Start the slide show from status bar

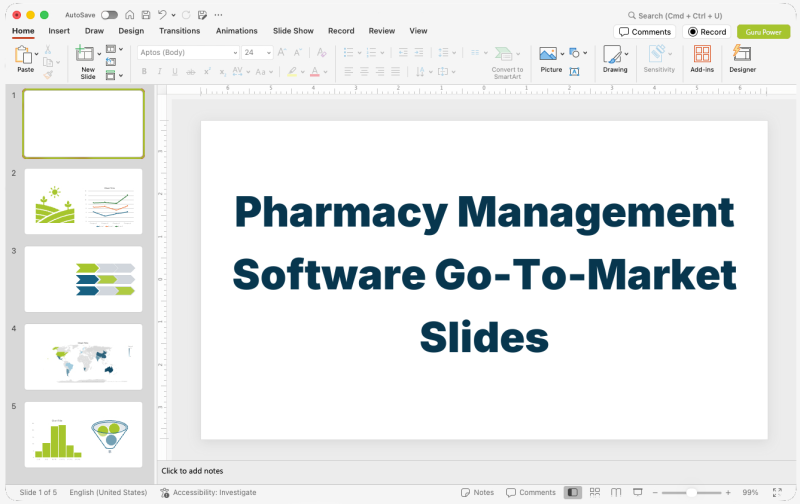638,492
